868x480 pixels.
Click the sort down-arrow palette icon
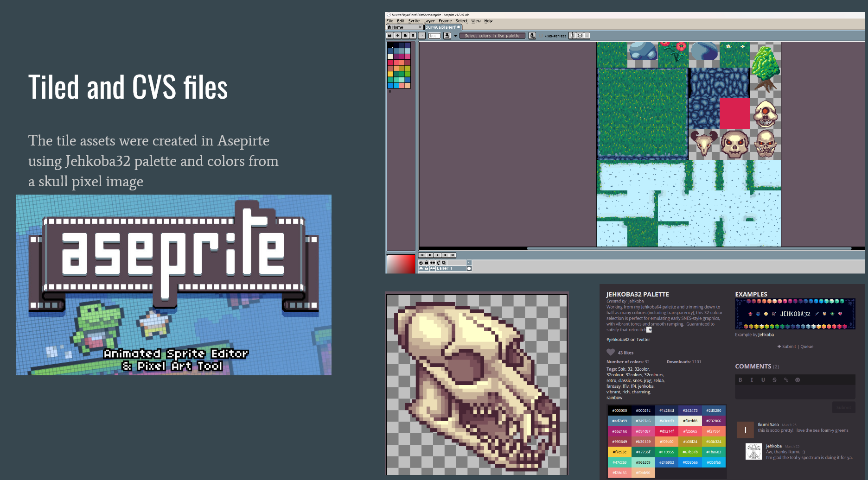(x=397, y=36)
